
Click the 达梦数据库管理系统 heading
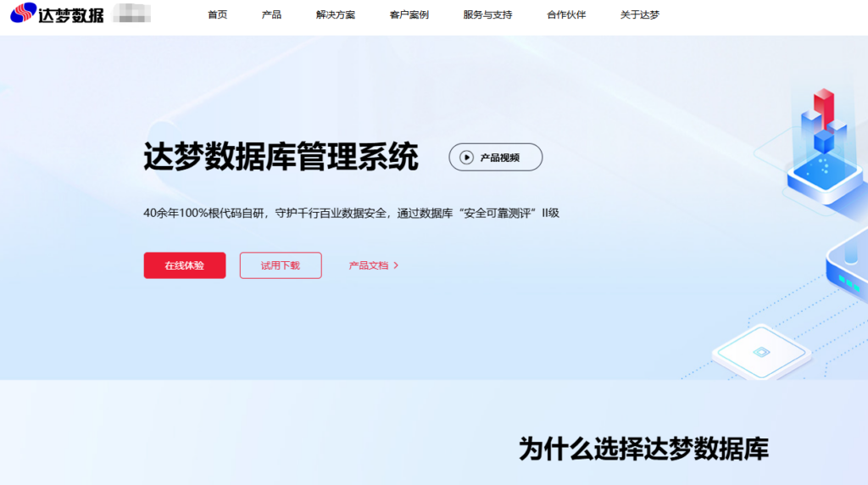281,157
